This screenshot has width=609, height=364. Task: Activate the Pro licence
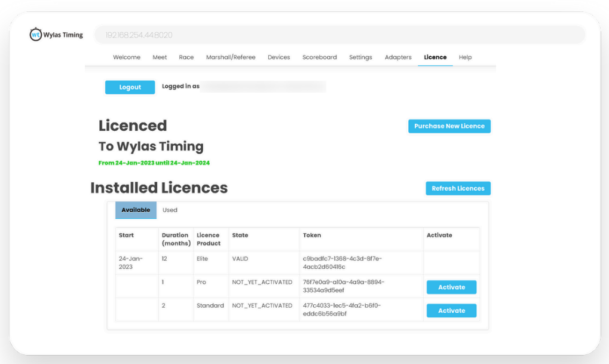coord(451,287)
